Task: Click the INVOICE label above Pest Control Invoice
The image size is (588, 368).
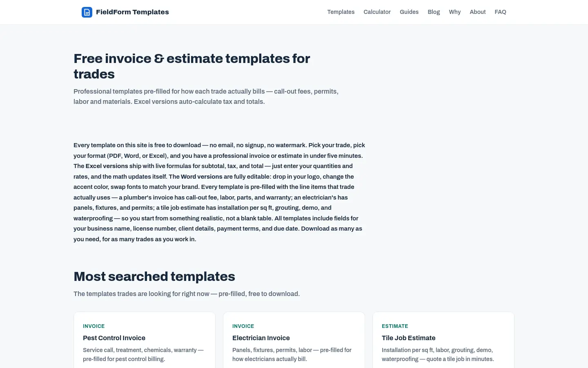Action: click(x=94, y=326)
